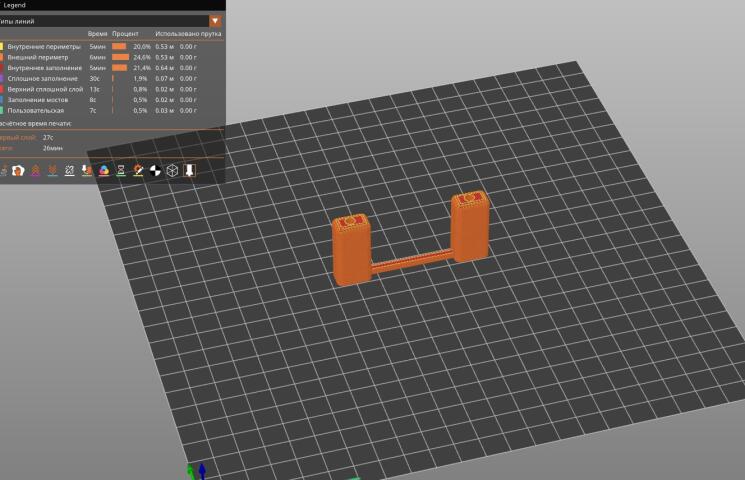Toggle the Center of gravity icon
Viewport: 745px width, 480px height.
coord(155,170)
